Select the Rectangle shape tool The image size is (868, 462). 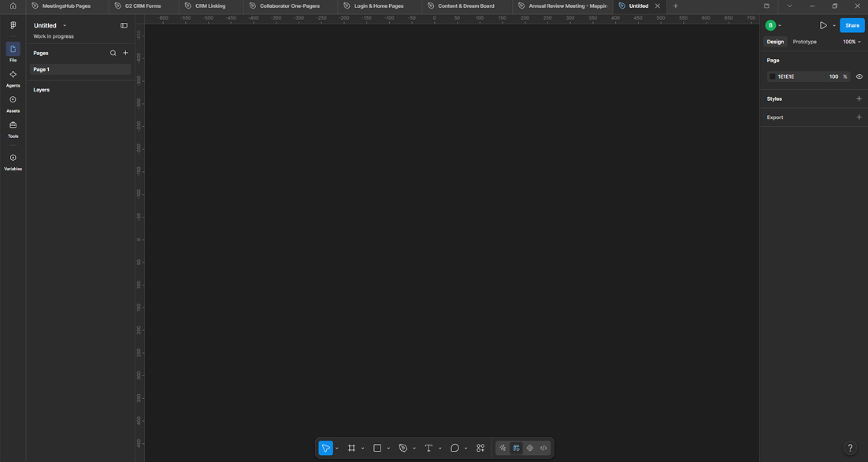pyautogui.click(x=377, y=448)
